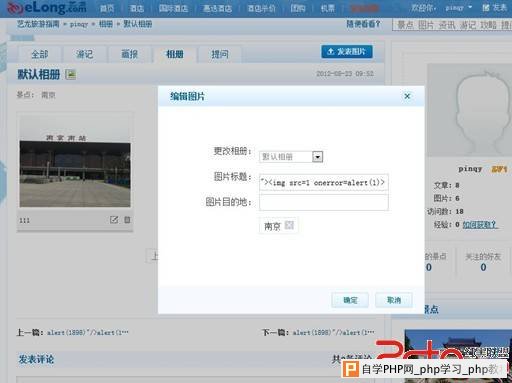
Task: Switch to the 相册 tab
Action: pyautogui.click(x=174, y=54)
